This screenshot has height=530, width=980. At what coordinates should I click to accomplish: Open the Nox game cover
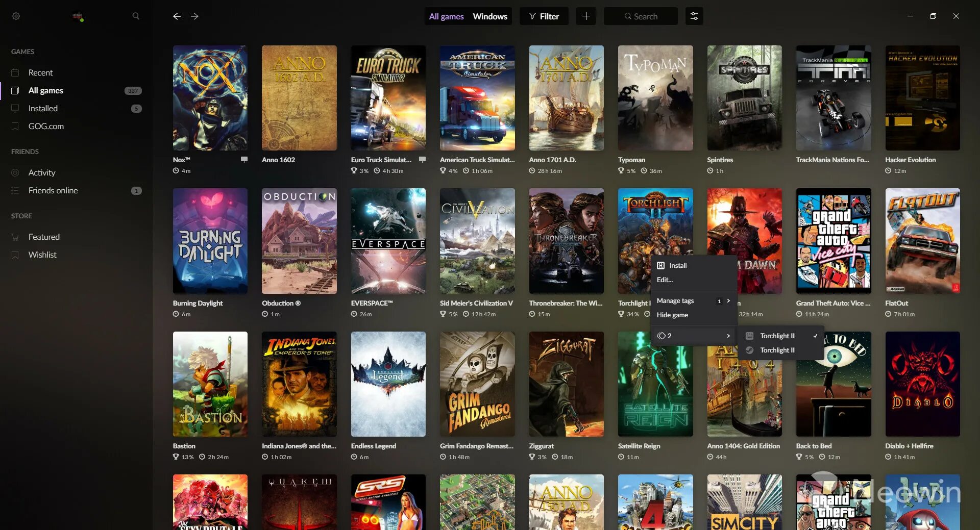(210, 98)
